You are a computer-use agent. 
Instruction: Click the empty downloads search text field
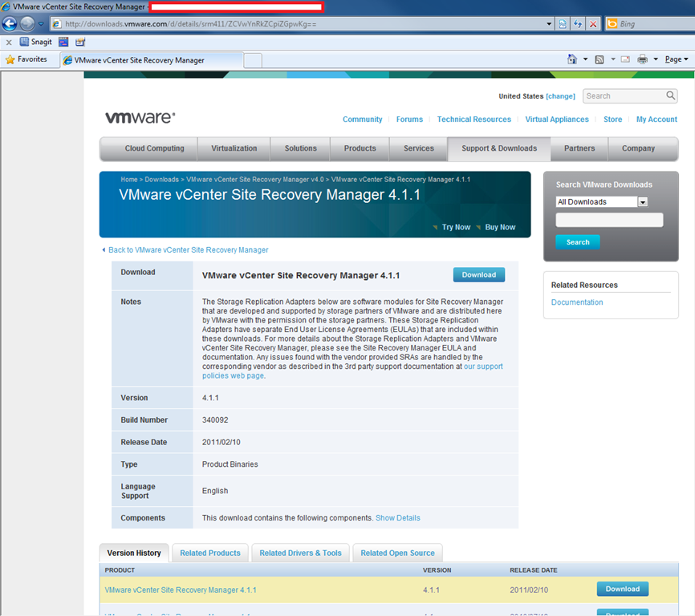tap(609, 220)
